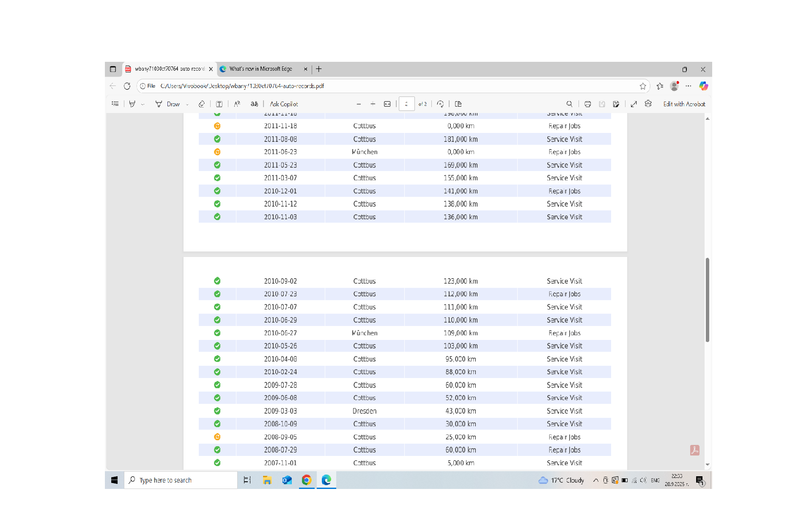
Task: Open Chrome from the taskbar
Action: click(307, 480)
